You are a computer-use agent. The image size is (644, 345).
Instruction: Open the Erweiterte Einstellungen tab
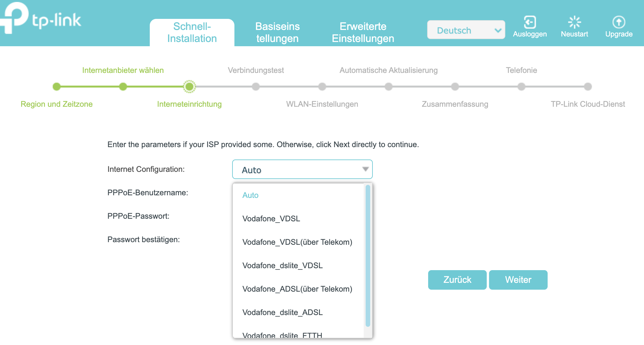coord(363,32)
